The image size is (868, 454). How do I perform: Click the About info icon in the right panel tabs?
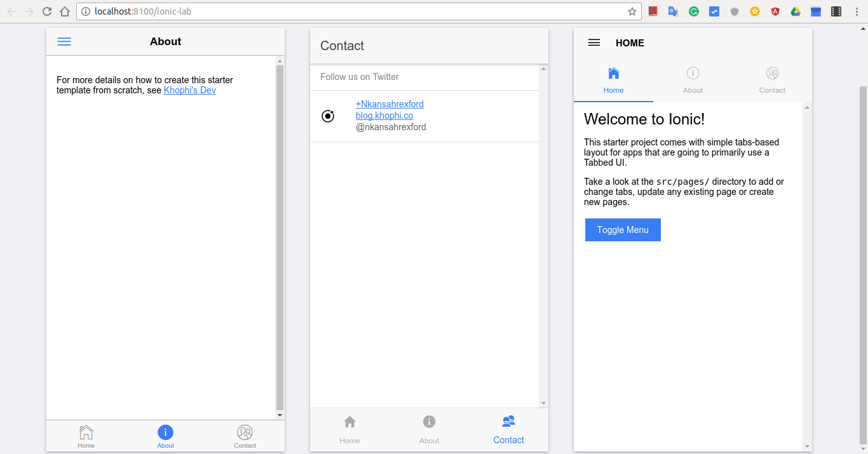[x=693, y=74]
